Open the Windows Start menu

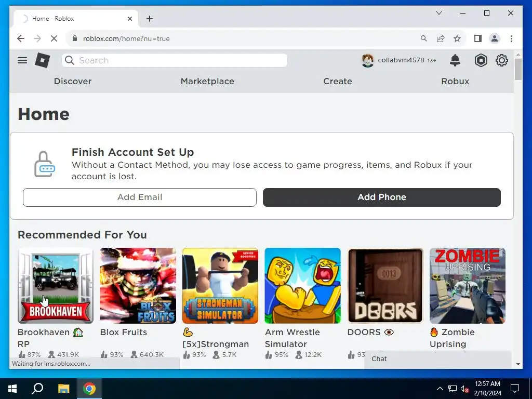click(12, 389)
